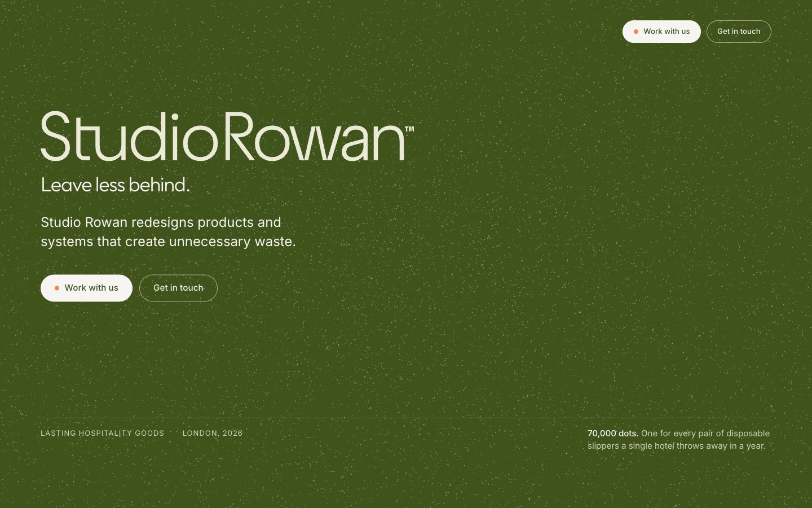The image size is (812, 508).
Task: Click the StudioRowan logo wordmark
Action: tap(227, 136)
